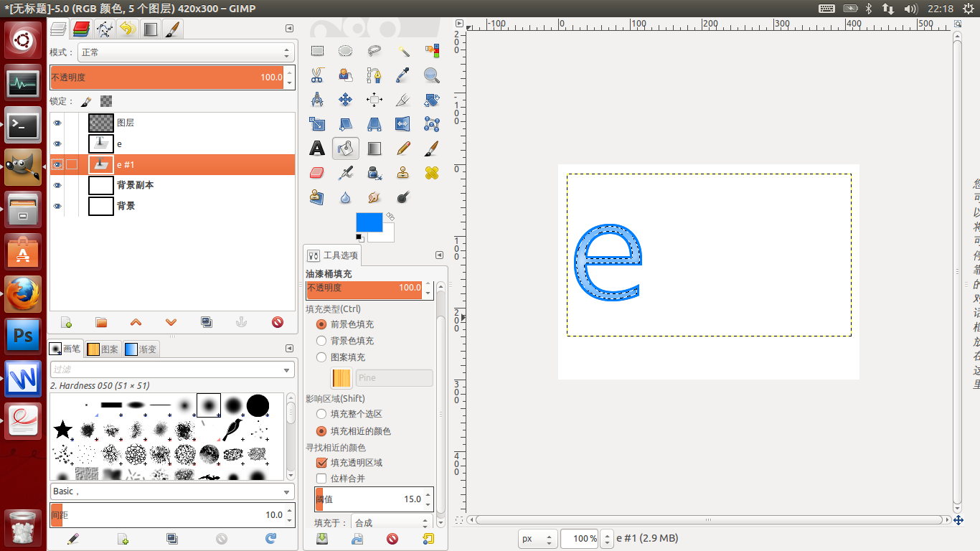Image resolution: width=980 pixels, height=551 pixels.
Task: Open the px unit dropdown in status bar
Action: click(x=538, y=539)
